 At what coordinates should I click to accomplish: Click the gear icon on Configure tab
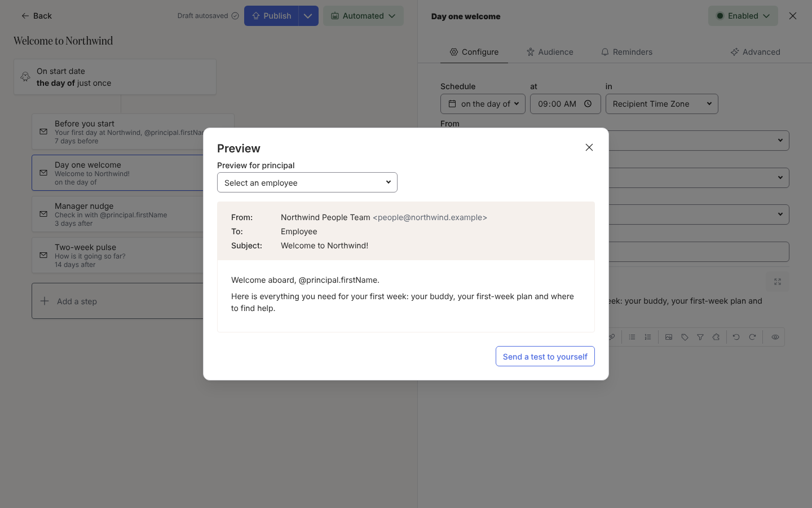454,52
